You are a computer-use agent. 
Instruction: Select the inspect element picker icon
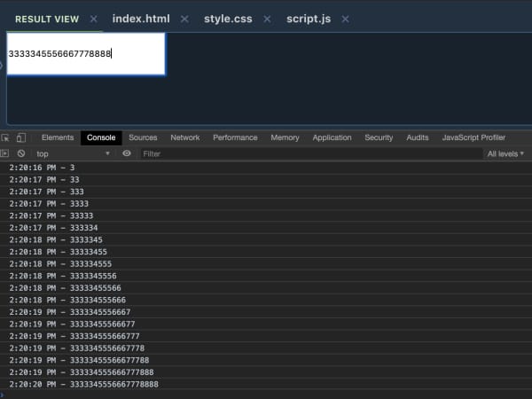coord(5,137)
